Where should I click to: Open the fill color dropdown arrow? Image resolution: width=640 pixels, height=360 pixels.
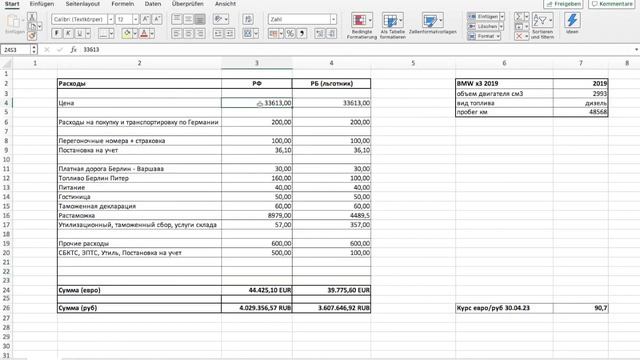click(x=135, y=33)
